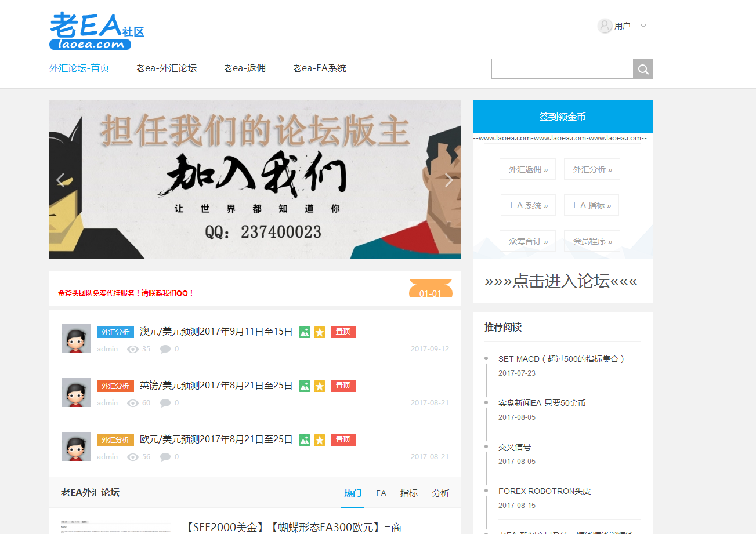The height and width of the screenshot is (534, 756).
Task: Click the user avatar icon in header
Action: click(605, 26)
